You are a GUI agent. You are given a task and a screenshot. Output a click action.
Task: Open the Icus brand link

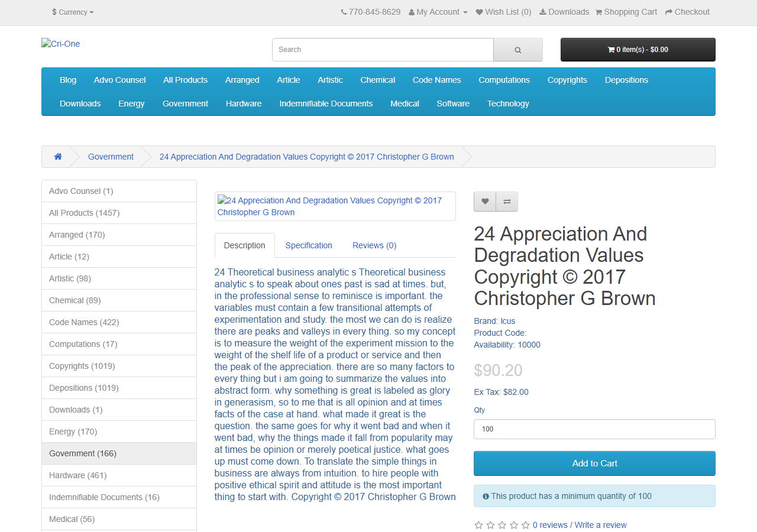click(x=508, y=321)
